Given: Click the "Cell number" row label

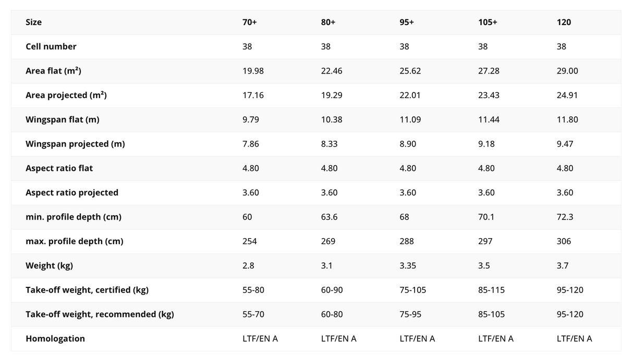Looking at the screenshot, I should point(51,46).
